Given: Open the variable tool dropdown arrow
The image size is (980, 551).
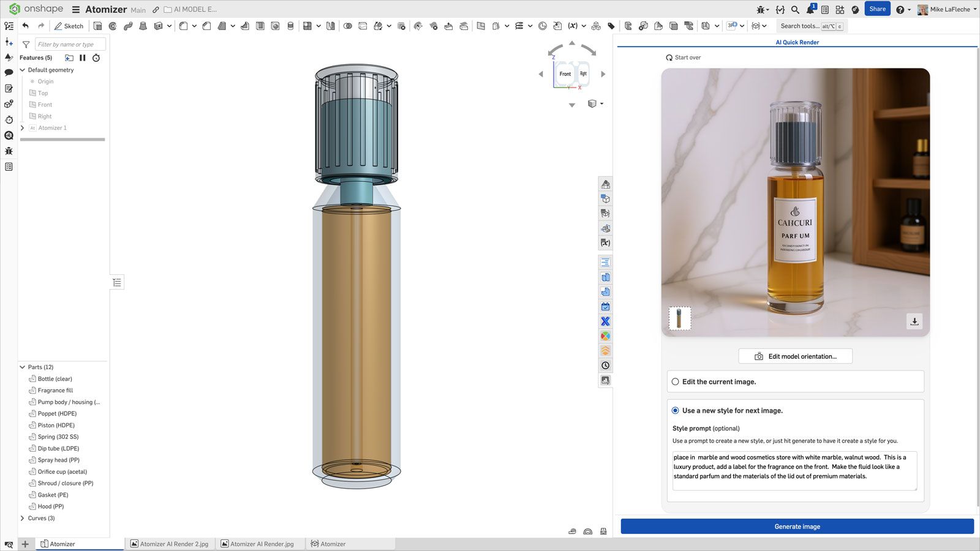Looking at the screenshot, I should point(584,26).
